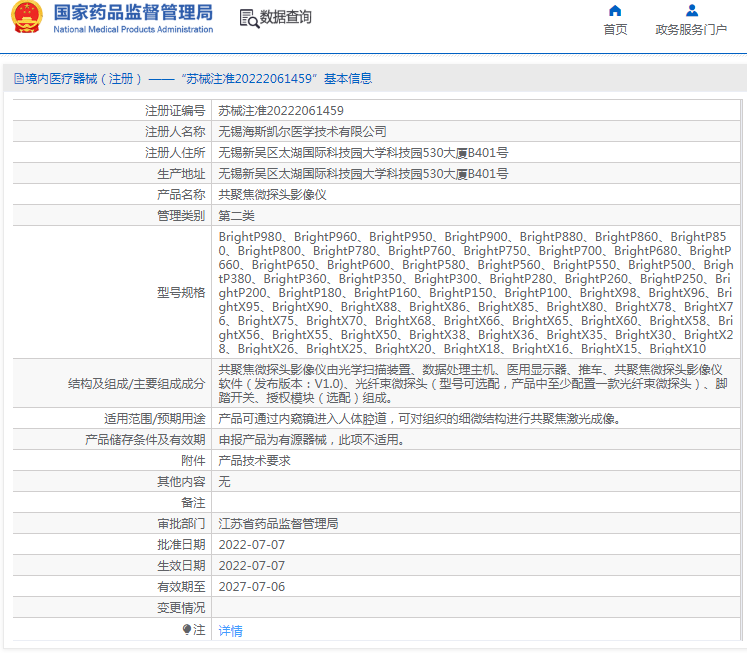
Task: Open 政务服务门户 portal link
Action: (691, 30)
